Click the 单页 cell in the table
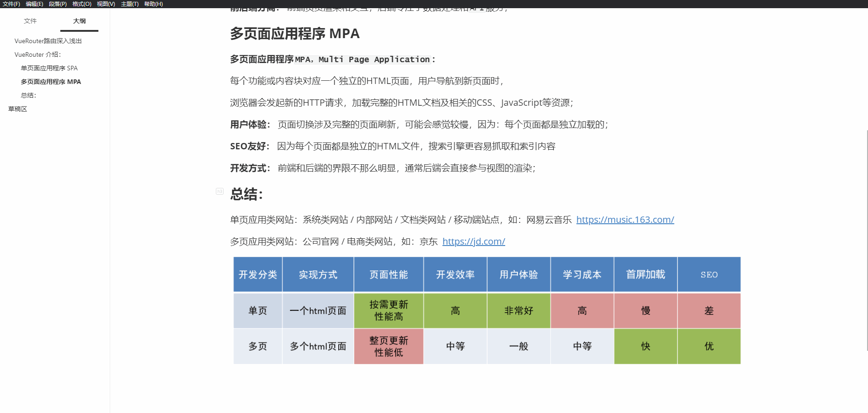The image size is (868, 413). point(257,310)
